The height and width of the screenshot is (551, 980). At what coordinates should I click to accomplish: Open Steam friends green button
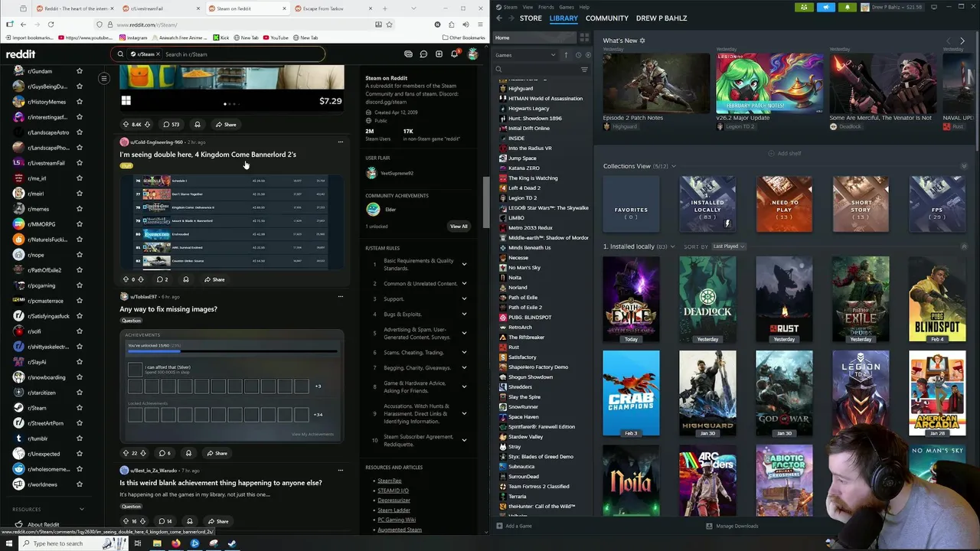(804, 7)
